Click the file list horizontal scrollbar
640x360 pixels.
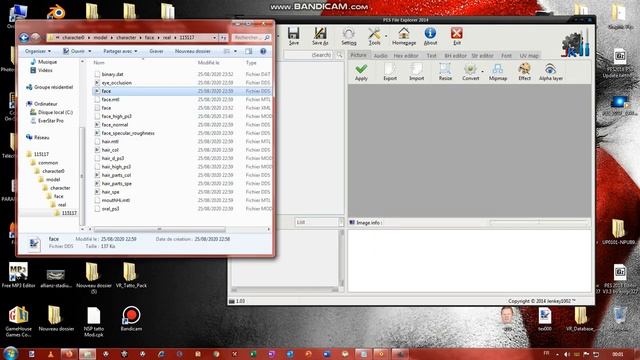(x=160, y=229)
